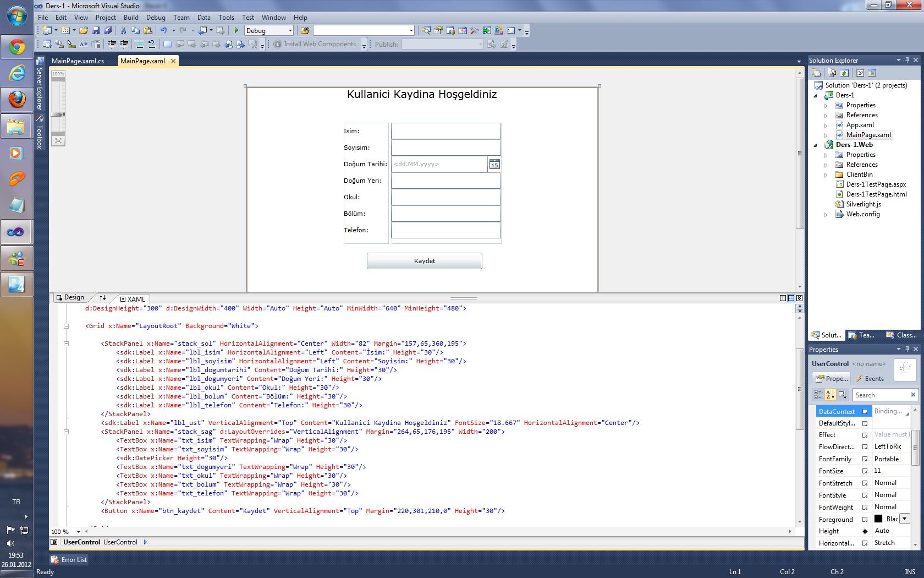Click the Undo icon on the standard toolbar
This screenshot has width=924, height=578.
point(164,30)
